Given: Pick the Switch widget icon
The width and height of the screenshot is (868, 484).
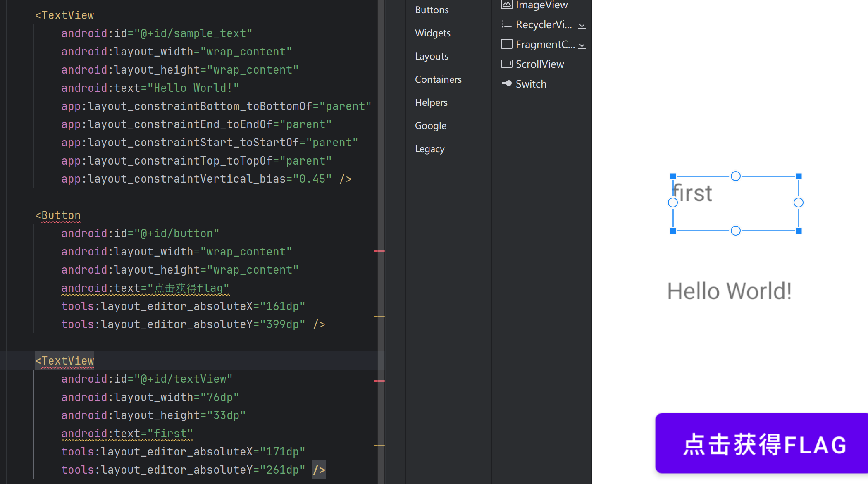Looking at the screenshot, I should pos(506,83).
